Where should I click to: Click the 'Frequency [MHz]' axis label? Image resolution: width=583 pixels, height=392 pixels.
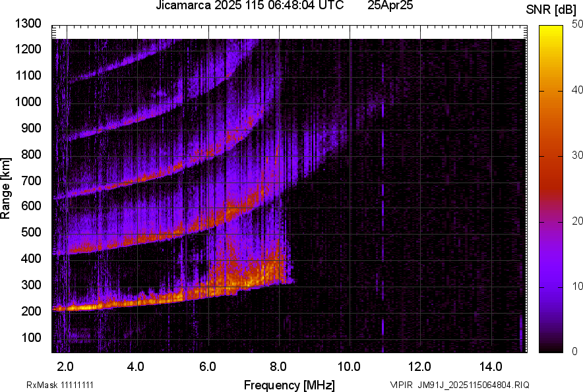290,385
